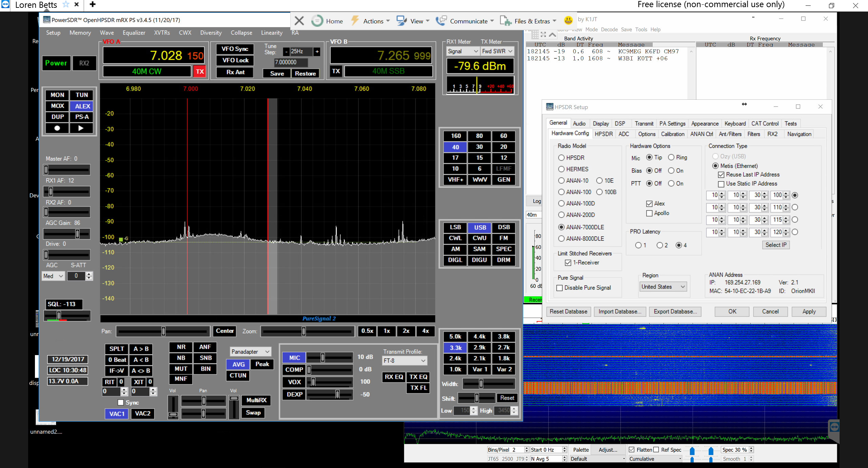Open the Ant/Filters sub-tab
The height and width of the screenshot is (468, 868).
click(730, 134)
